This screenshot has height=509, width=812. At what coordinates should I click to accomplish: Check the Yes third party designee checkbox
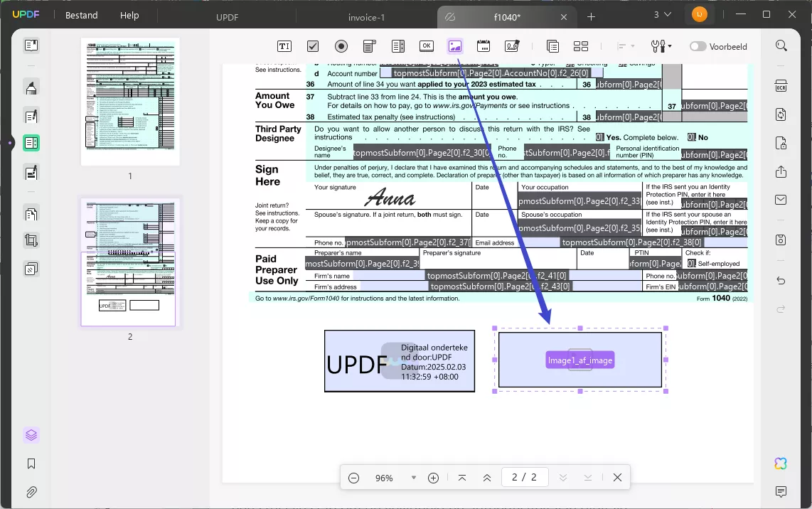tap(599, 137)
